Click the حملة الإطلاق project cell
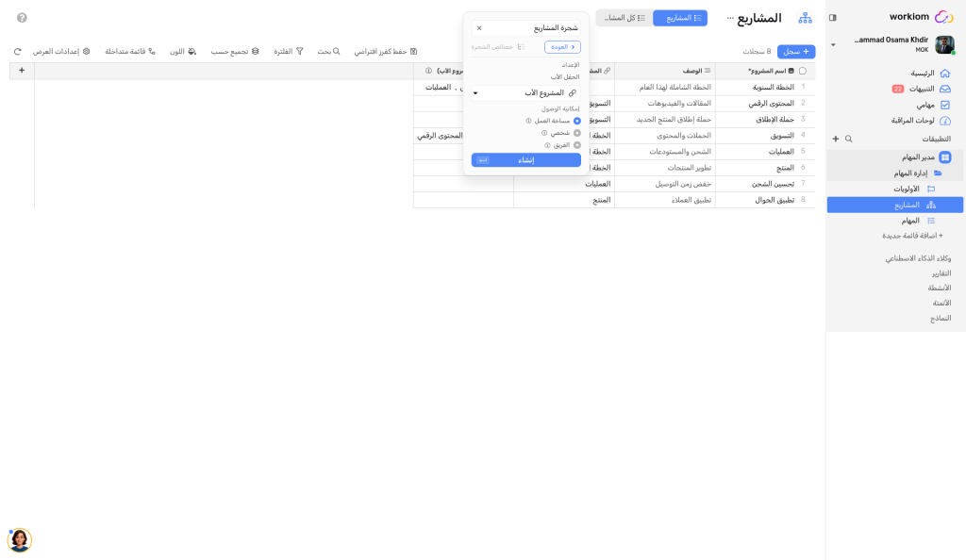966x560 pixels. [764, 120]
